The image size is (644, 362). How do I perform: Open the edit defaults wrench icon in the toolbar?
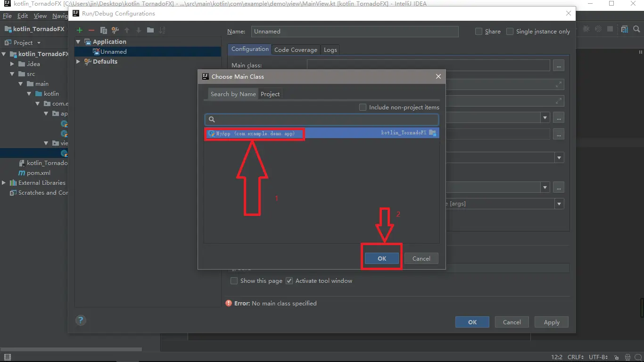click(x=115, y=30)
